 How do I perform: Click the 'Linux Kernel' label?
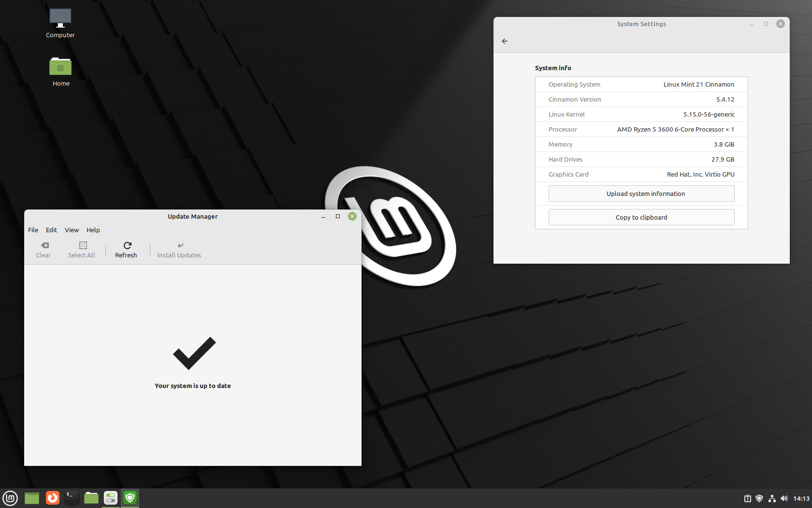[566, 114]
